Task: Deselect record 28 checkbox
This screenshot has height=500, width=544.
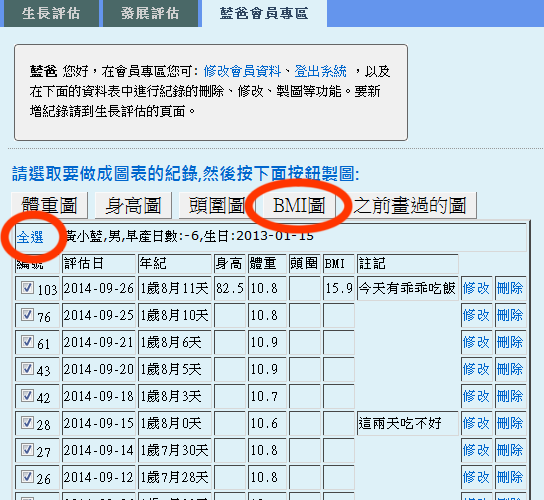Action: [x=27, y=423]
